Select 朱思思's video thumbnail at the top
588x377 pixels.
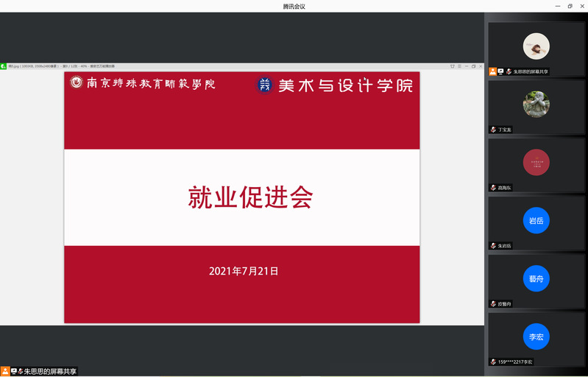(x=536, y=46)
